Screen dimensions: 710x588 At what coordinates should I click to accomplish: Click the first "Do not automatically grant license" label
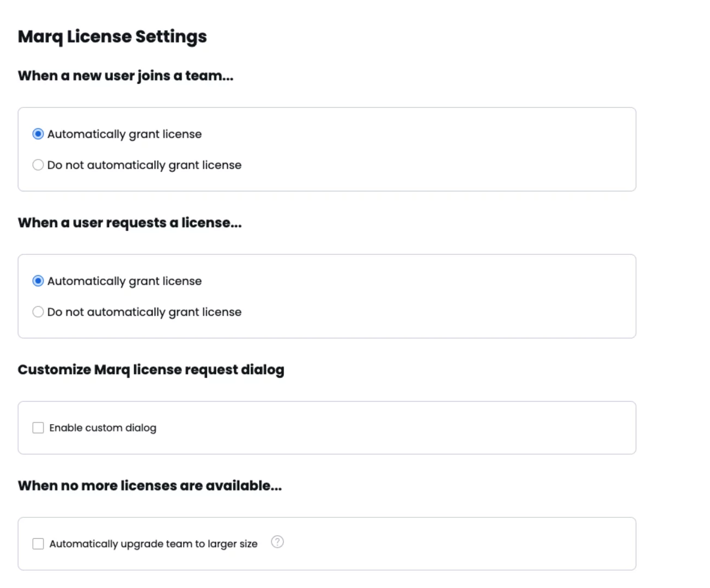click(x=144, y=164)
